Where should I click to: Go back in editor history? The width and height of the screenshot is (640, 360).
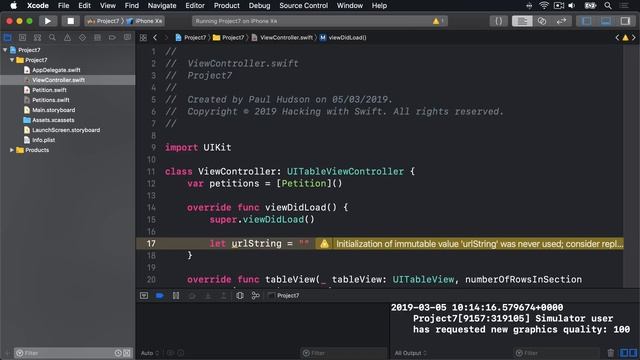155,38
